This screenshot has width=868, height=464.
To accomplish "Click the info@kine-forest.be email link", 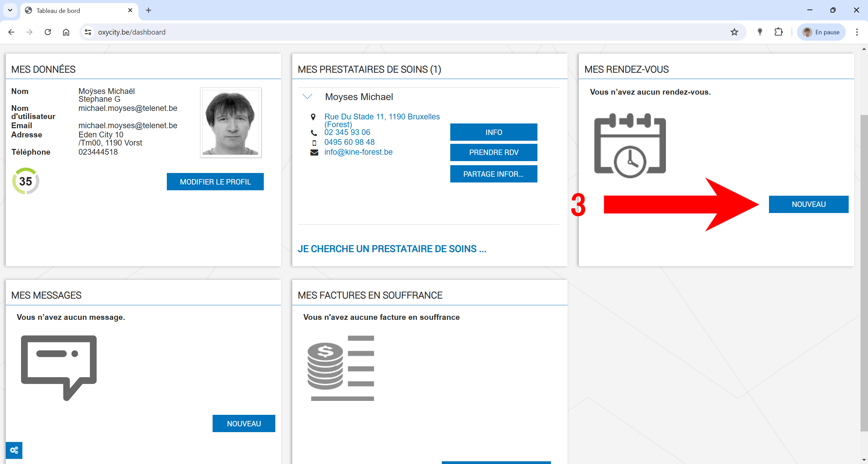I will pos(358,152).
